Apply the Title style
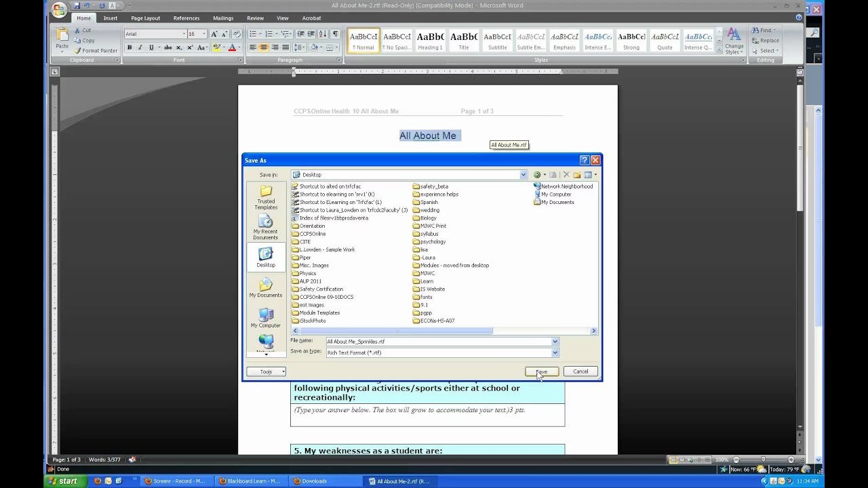The width and height of the screenshot is (868, 488). click(464, 41)
